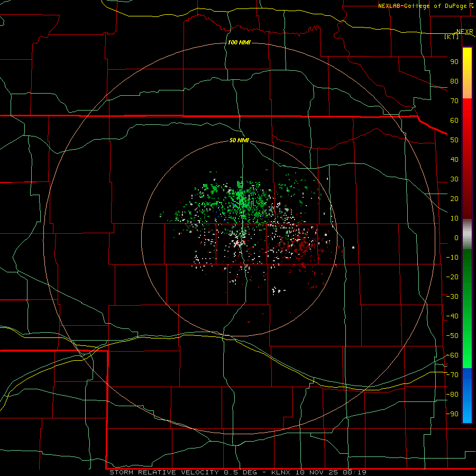Select the positive 70 scale label

coord(454,101)
